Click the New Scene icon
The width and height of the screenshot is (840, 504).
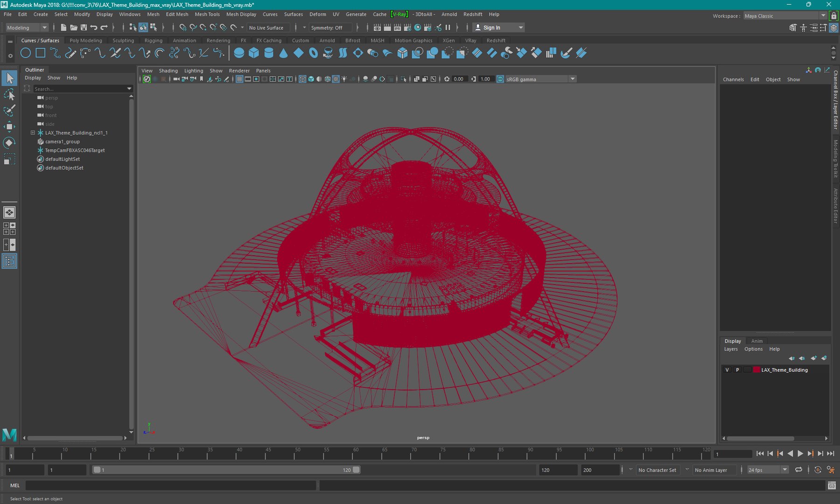pos(63,28)
